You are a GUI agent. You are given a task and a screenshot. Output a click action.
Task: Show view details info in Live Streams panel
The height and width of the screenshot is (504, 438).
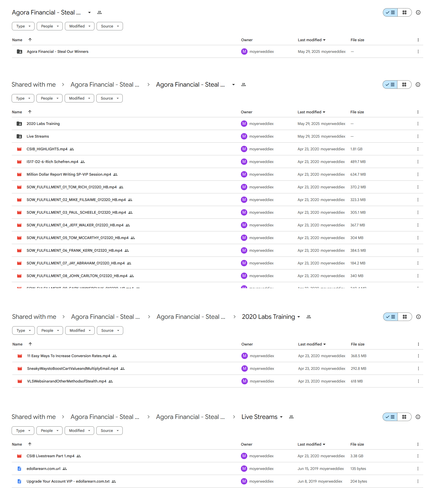tap(418, 417)
